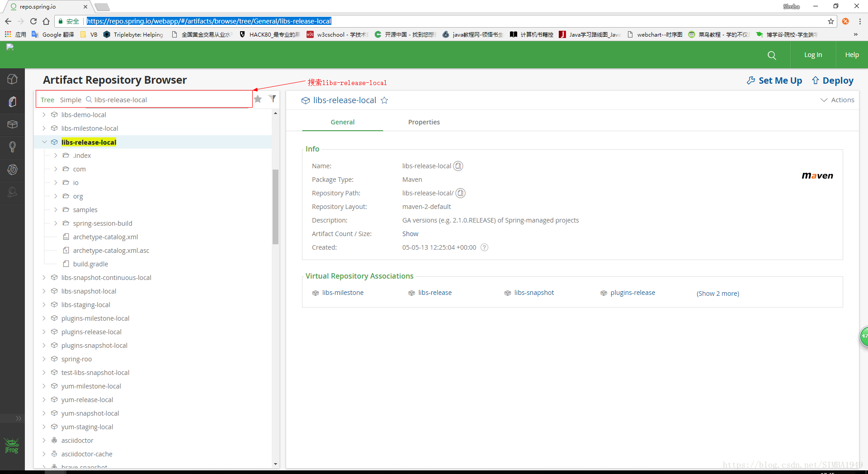Switch to the General tab

point(342,122)
